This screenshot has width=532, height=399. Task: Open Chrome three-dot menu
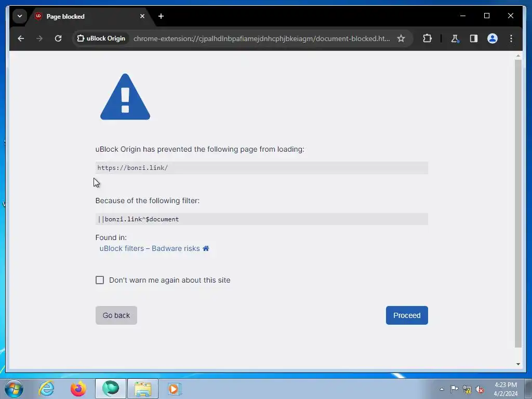[511, 38]
